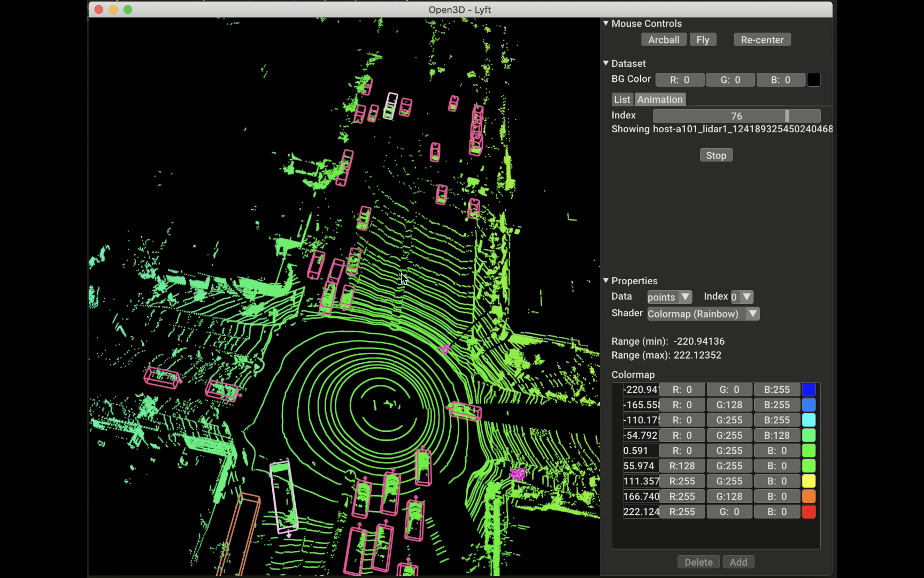Switch to the List tab

click(622, 100)
